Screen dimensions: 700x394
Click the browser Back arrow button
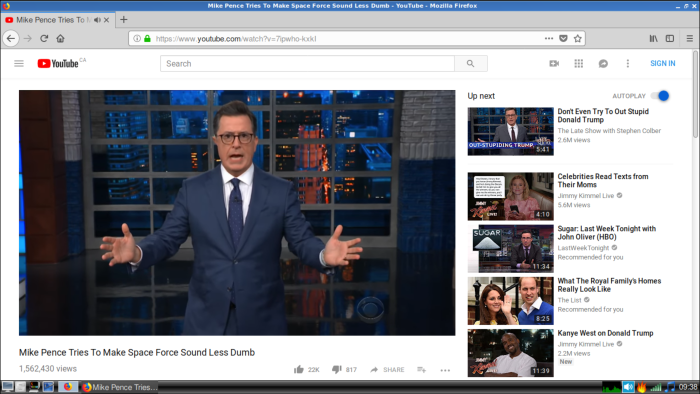(x=11, y=38)
